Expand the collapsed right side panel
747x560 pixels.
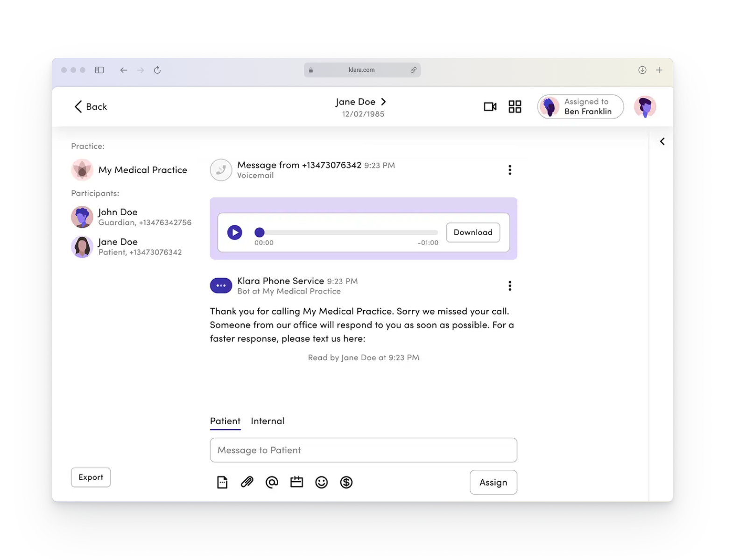[x=662, y=141]
